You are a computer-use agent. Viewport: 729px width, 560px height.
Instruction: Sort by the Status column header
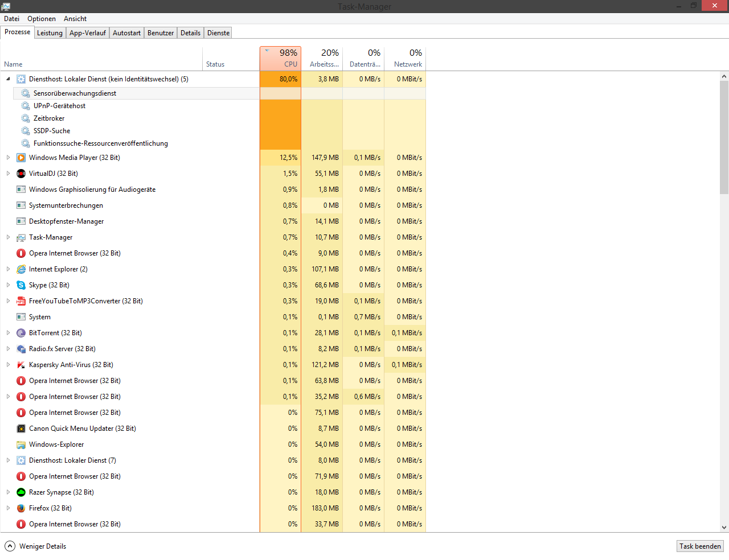click(231, 59)
